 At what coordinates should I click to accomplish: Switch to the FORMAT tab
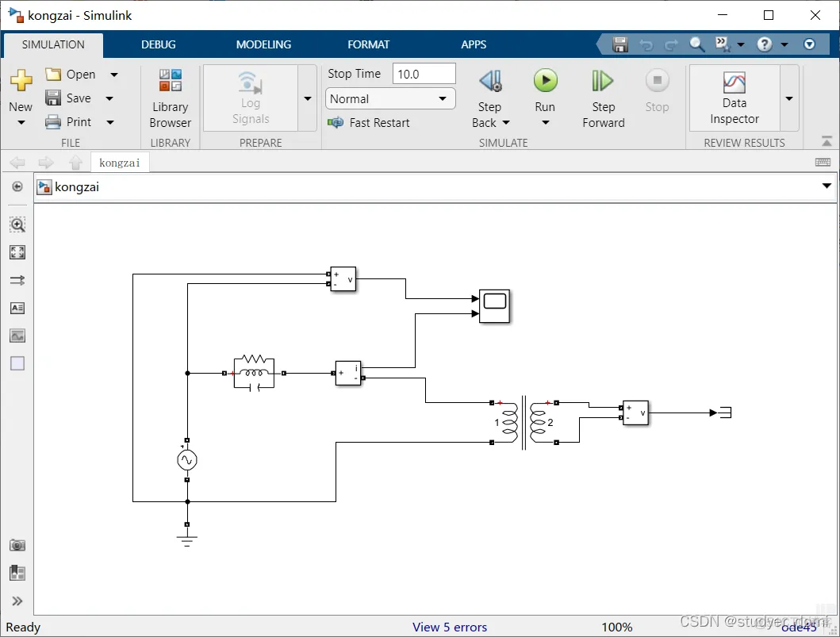tap(369, 44)
